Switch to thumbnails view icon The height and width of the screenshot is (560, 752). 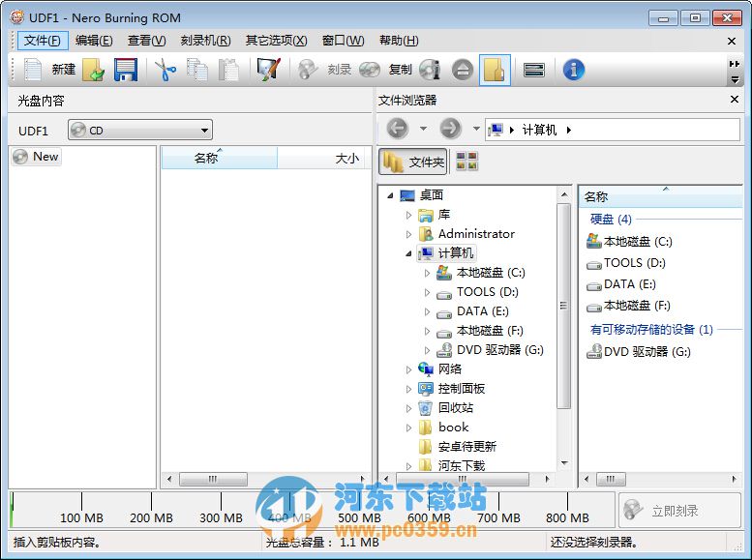[x=466, y=162]
